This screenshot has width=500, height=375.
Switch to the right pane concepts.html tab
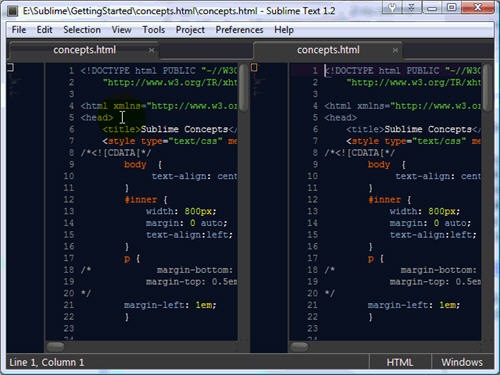pos(328,50)
